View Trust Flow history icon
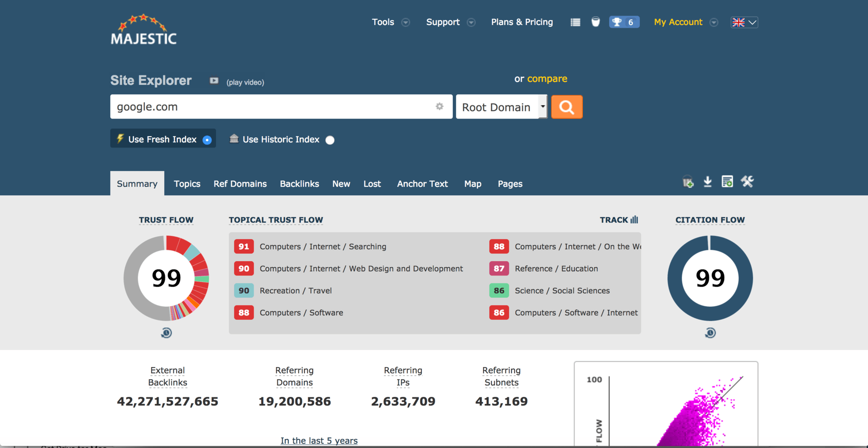This screenshot has width=868, height=448. 166,333
